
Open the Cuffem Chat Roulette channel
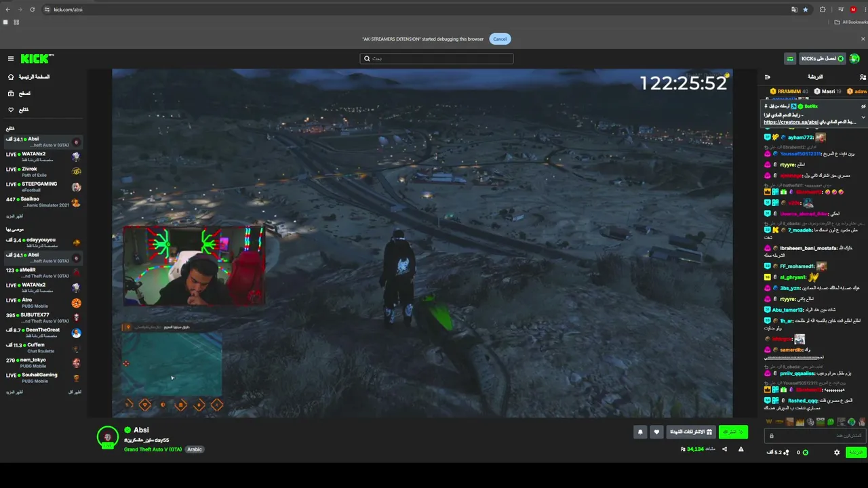click(x=43, y=348)
